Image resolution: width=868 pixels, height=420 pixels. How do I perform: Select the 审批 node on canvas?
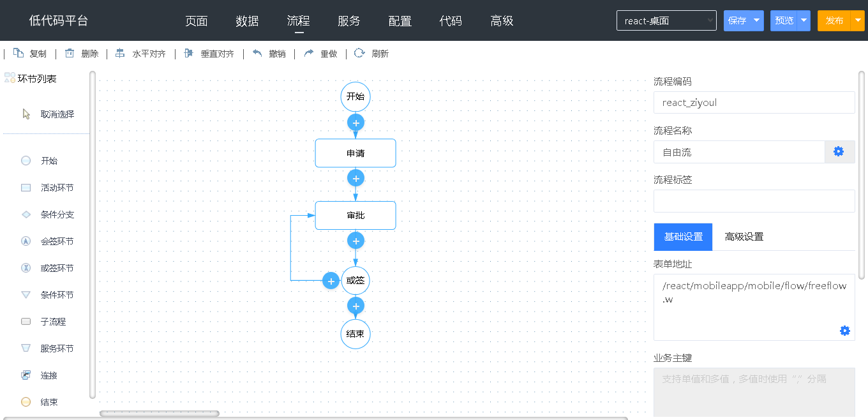pos(355,216)
